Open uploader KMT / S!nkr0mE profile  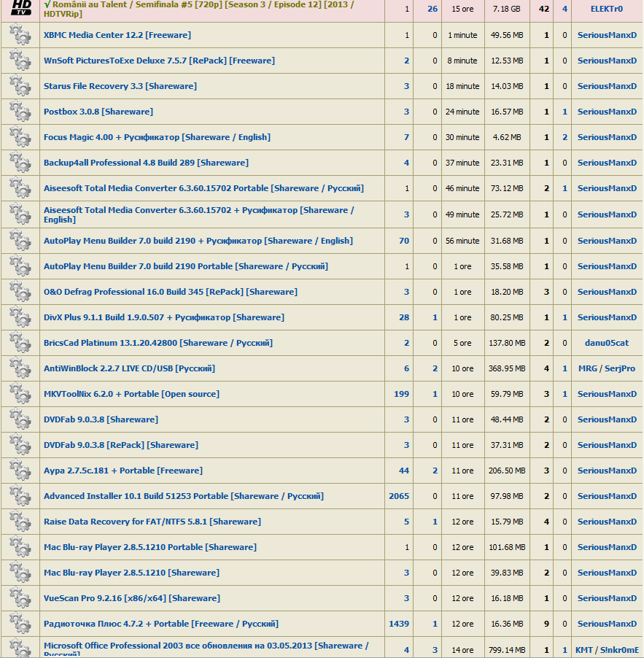click(x=607, y=650)
